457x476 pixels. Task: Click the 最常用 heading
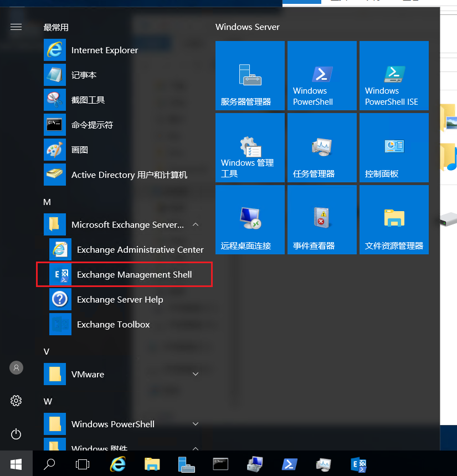[56, 27]
